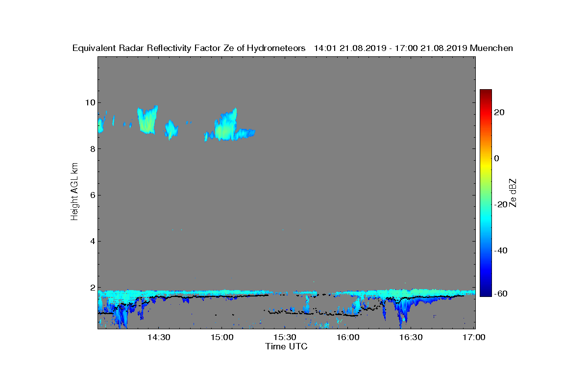Click the 15:30 time axis label
588x392 pixels.
285,338
